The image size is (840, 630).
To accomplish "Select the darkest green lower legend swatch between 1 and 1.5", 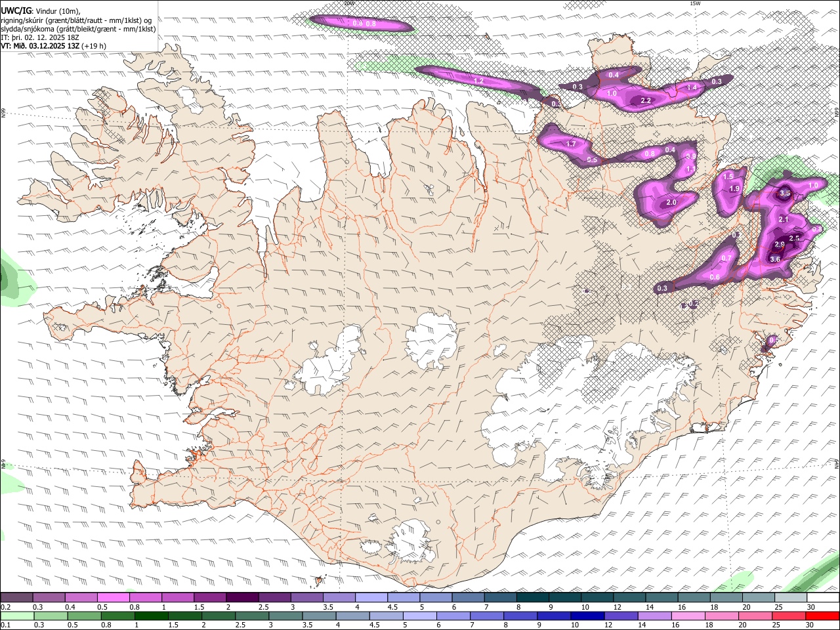I will point(152,616).
